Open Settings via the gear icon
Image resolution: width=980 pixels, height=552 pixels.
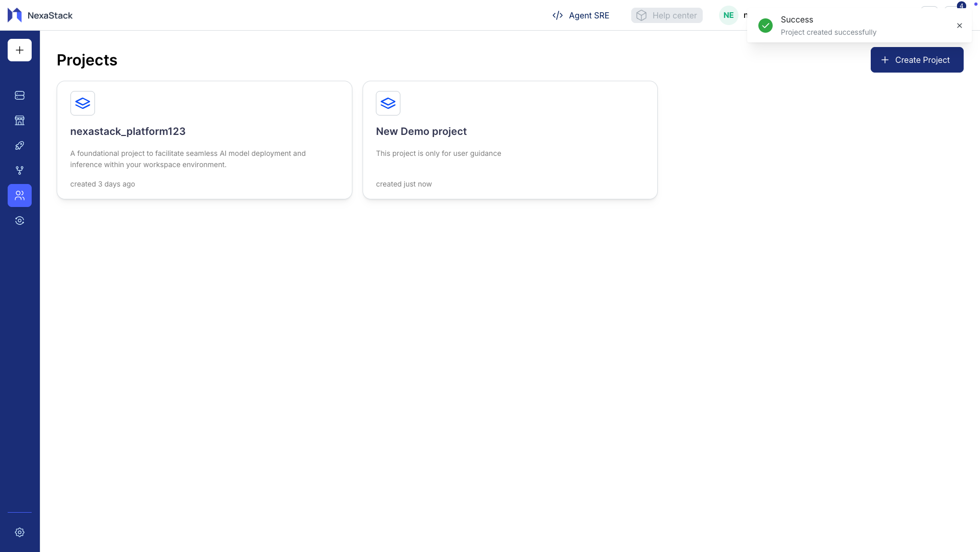point(19,532)
